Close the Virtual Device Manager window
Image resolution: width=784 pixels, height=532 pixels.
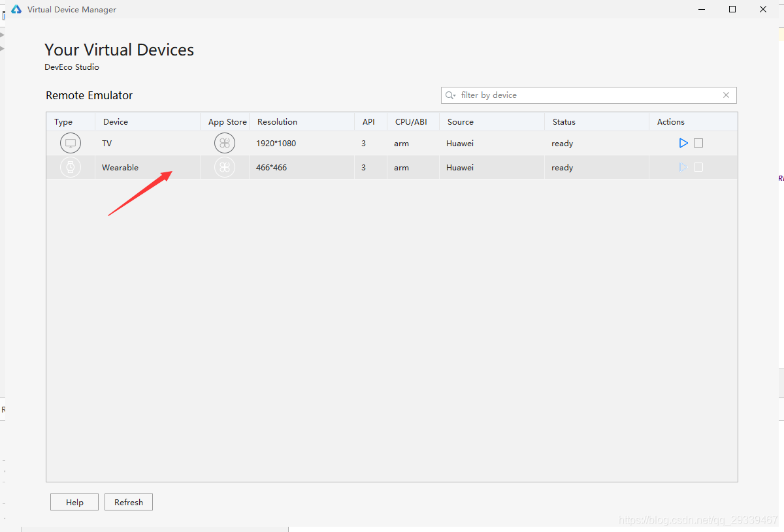(763, 9)
